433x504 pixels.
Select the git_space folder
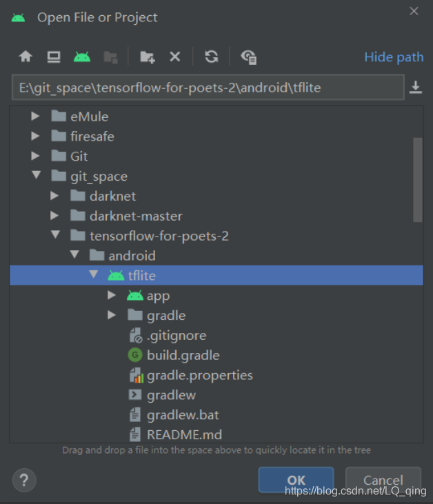click(216, 176)
